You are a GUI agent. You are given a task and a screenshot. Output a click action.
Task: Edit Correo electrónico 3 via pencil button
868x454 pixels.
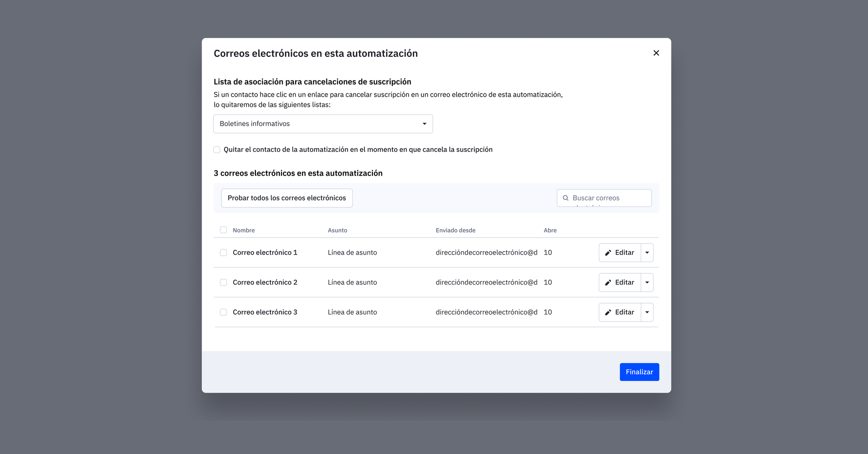[x=620, y=312]
